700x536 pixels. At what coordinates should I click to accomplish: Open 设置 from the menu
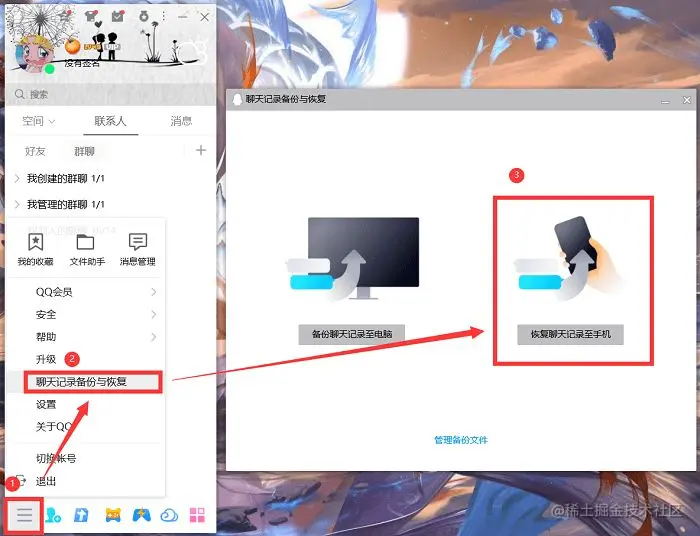click(46, 405)
